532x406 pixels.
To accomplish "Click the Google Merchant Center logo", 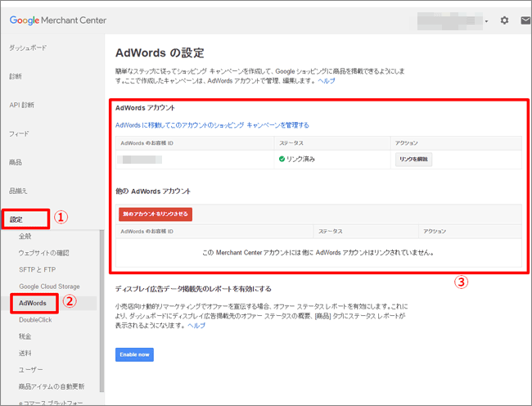I will pyautogui.click(x=58, y=20).
